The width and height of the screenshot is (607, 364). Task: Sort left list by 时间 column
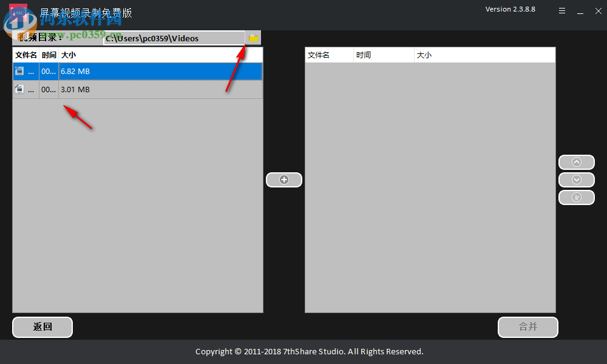click(x=49, y=55)
